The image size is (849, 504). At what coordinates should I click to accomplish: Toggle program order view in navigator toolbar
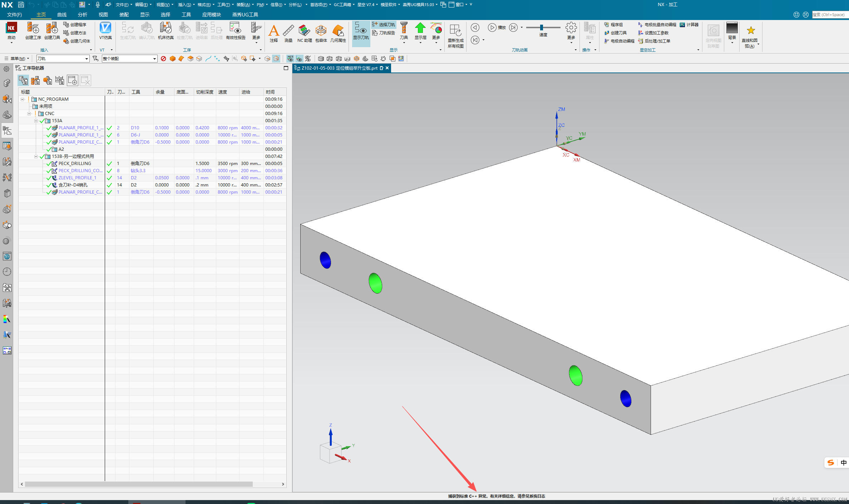pos(24,80)
